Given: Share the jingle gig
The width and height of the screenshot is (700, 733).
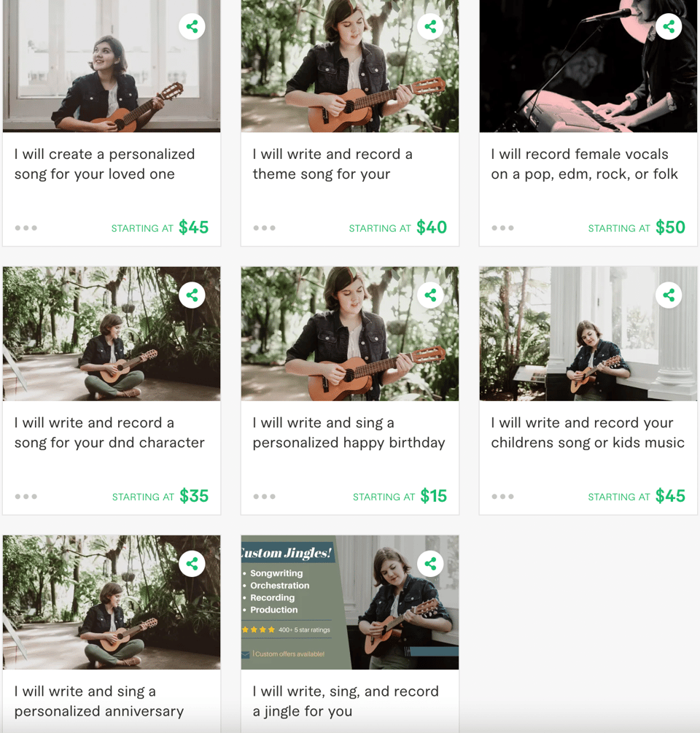Looking at the screenshot, I should pyautogui.click(x=430, y=564).
